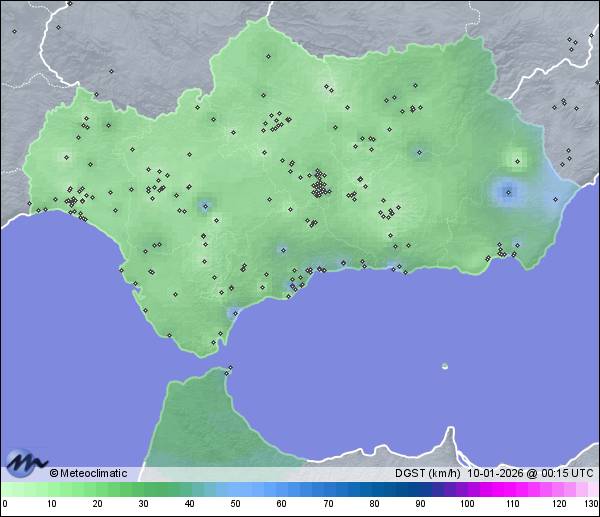
Task: Click the 100 value on the legend scale
Action: point(466,504)
